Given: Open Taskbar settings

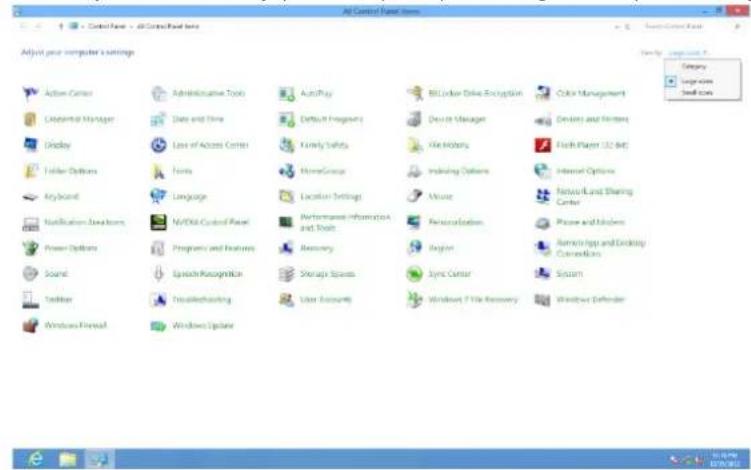Looking at the screenshot, I should 47,300.
